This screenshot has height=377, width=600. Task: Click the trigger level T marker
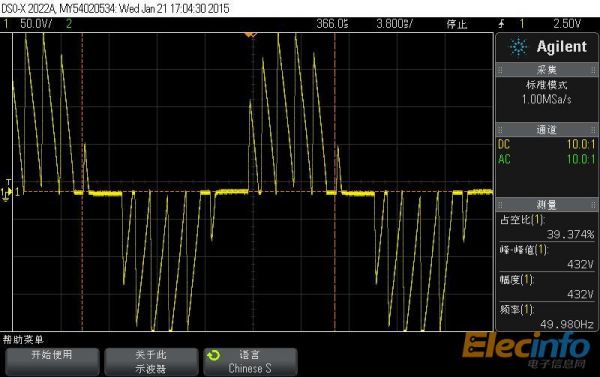[8, 182]
